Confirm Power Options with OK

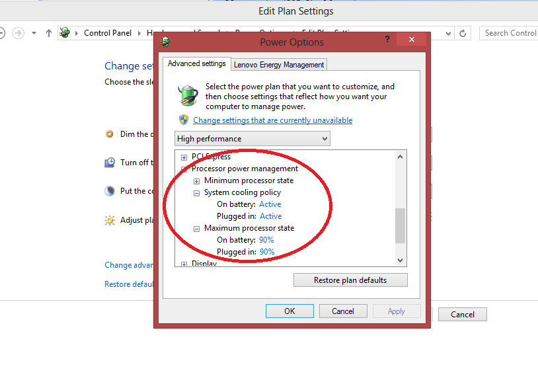(x=289, y=311)
